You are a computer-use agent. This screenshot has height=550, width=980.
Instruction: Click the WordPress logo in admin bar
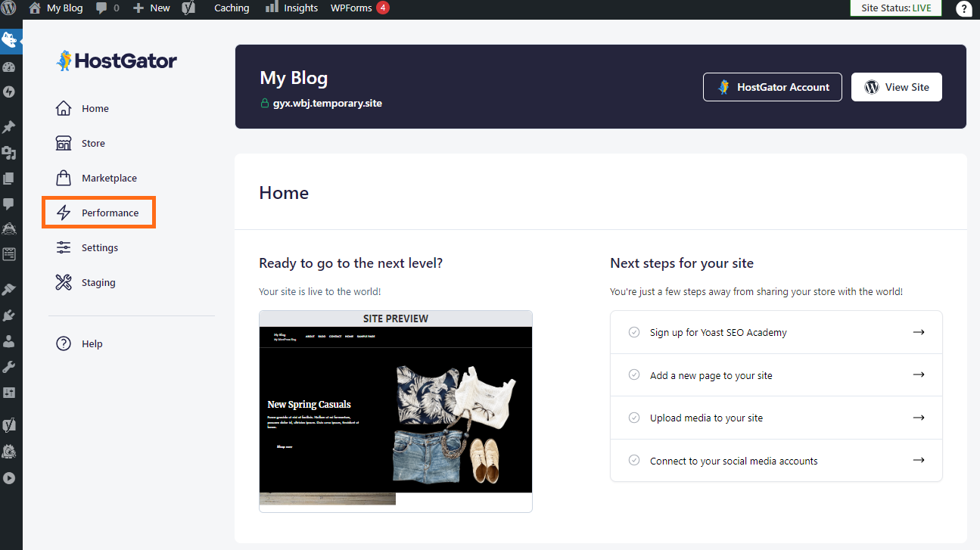coord(9,8)
